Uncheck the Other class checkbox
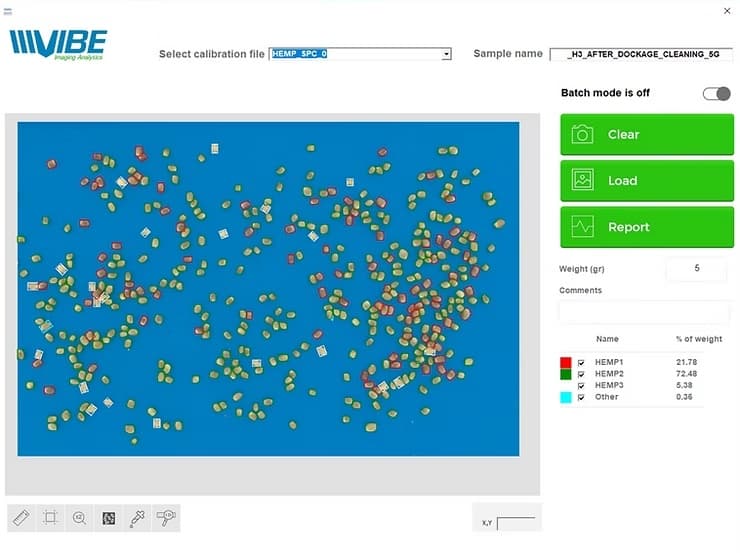This screenshot has height=553, width=740. (x=581, y=397)
